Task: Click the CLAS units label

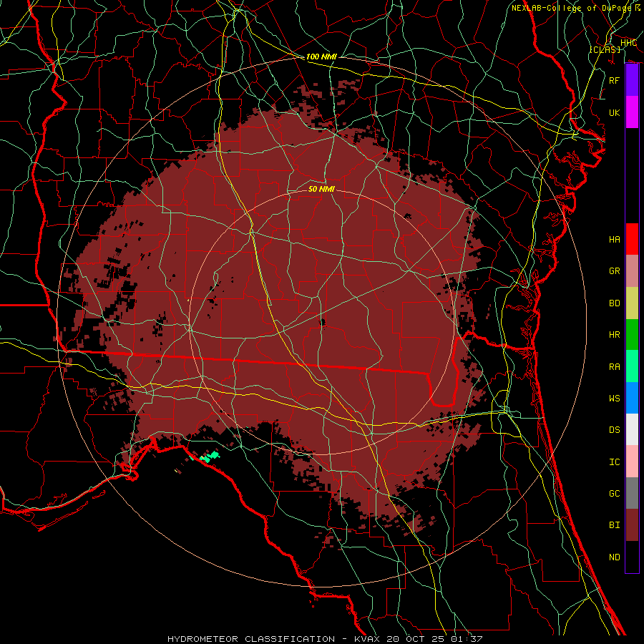Action: tap(605, 49)
